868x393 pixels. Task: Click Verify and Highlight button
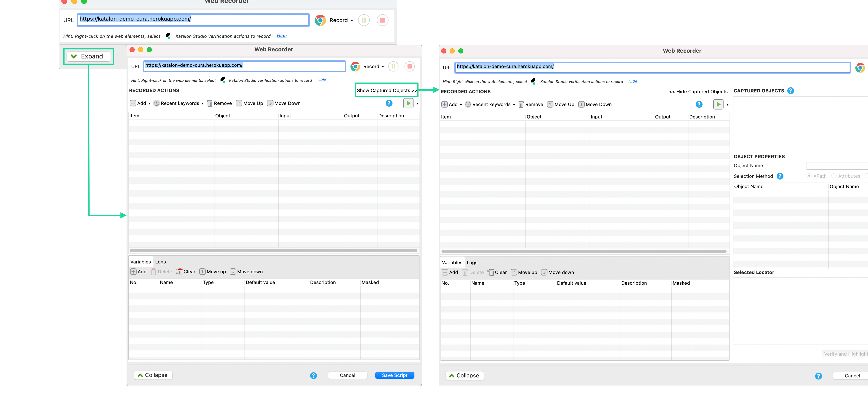845,354
